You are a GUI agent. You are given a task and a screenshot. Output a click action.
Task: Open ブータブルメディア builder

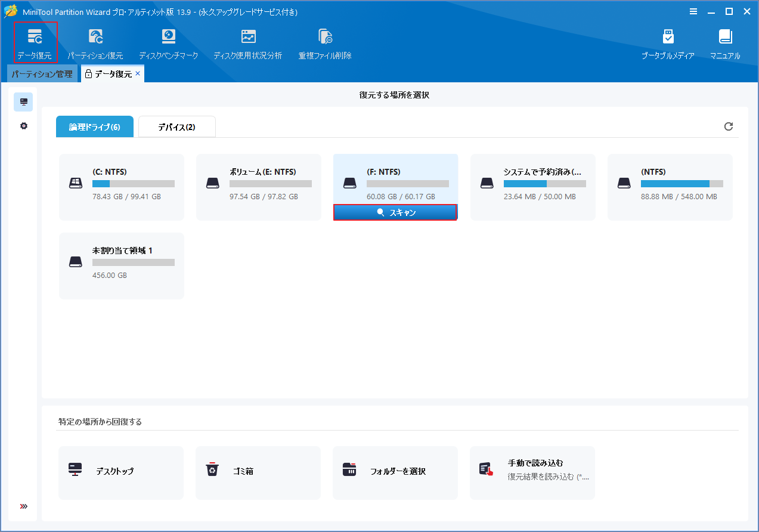click(668, 44)
